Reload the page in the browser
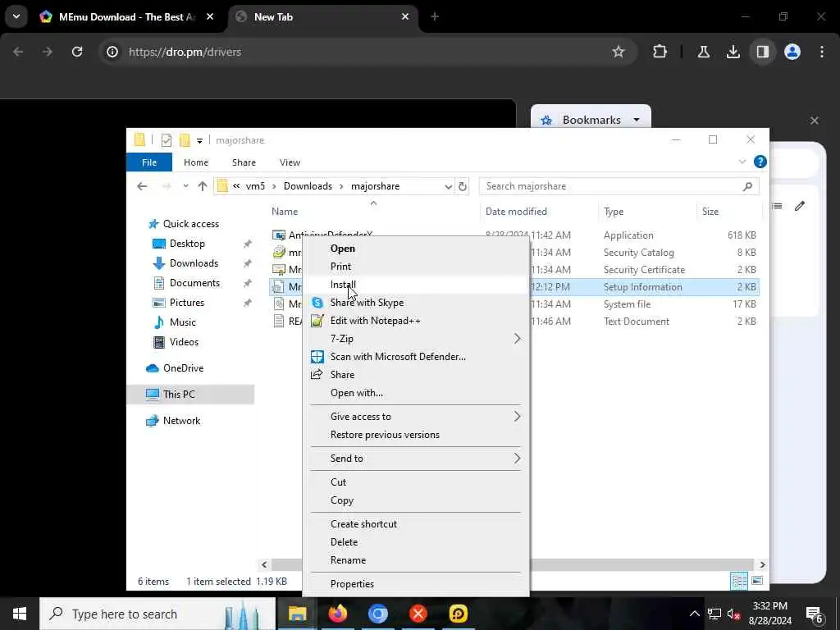The width and height of the screenshot is (840, 630). (77, 52)
